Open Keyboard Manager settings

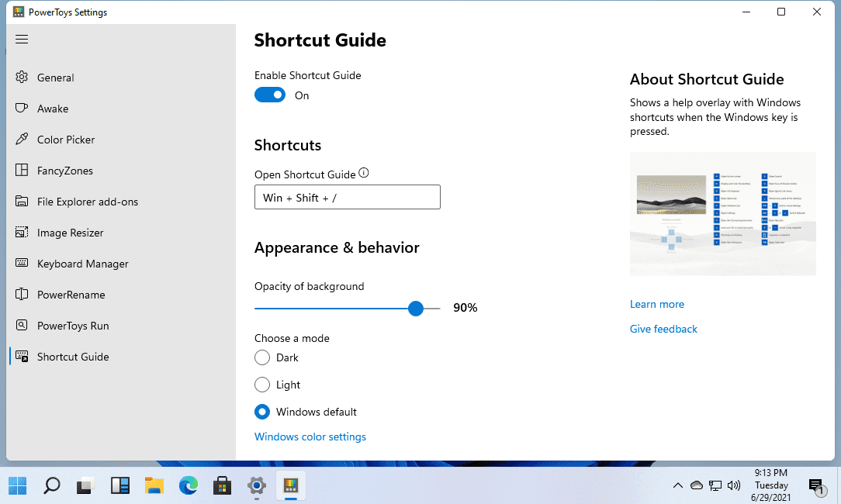[123, 264]
